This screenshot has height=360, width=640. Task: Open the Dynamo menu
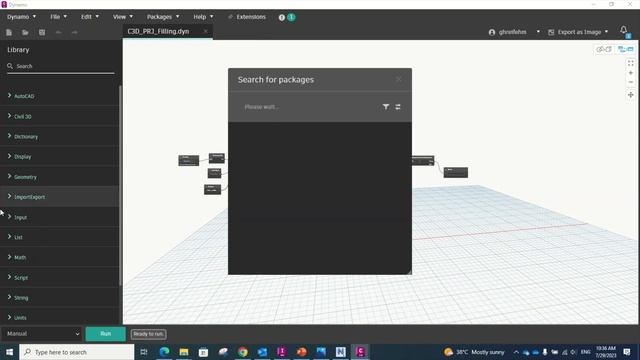21,17
